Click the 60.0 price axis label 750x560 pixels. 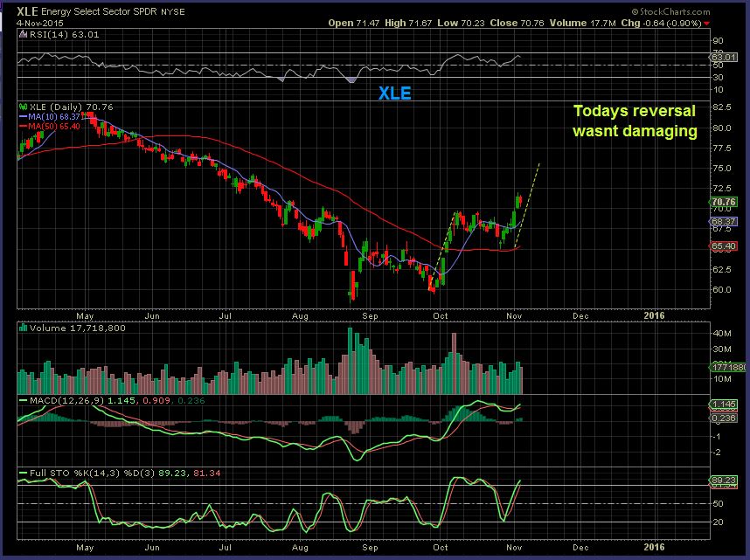pos(722,290)
